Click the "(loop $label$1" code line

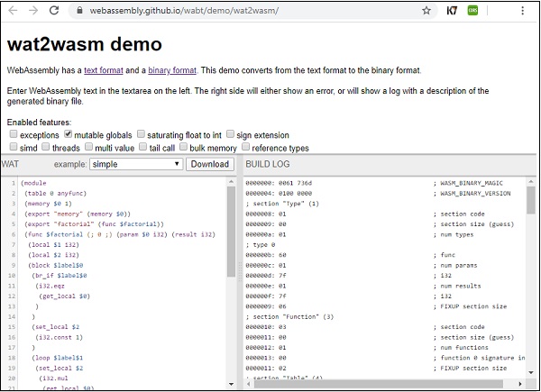(58, 358)
